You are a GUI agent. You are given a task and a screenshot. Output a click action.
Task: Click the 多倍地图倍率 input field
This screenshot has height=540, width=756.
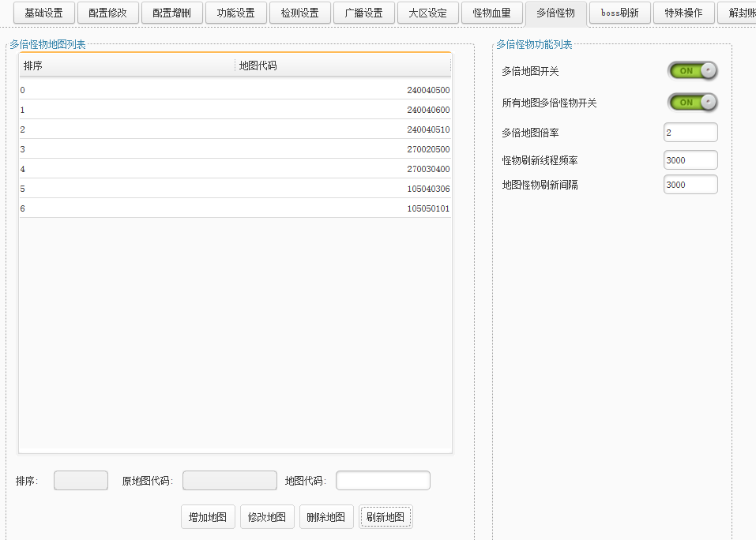[x=690, y=133]
